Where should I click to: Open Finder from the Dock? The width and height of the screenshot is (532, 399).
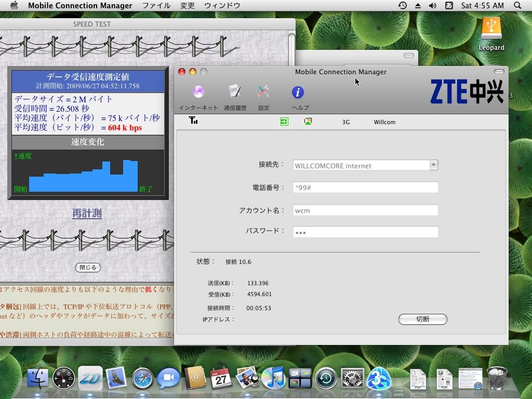pyautogui.click(x=37, y=378)
